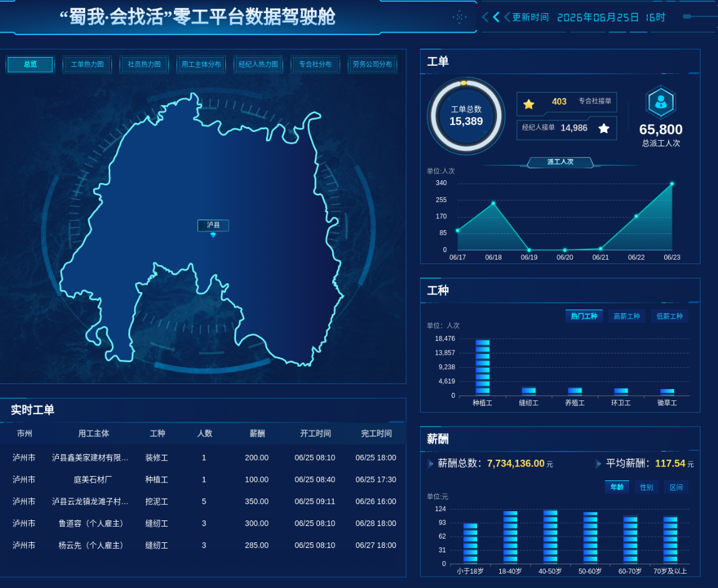This screenshot has height=588, width=718.
Task: Click row 泸县云龙镇龙滩子村...
Action: (x=203, y=502)
